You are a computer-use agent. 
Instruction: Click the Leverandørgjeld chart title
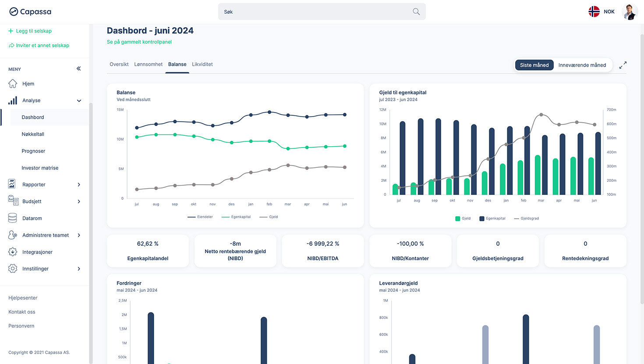point(398,283)
